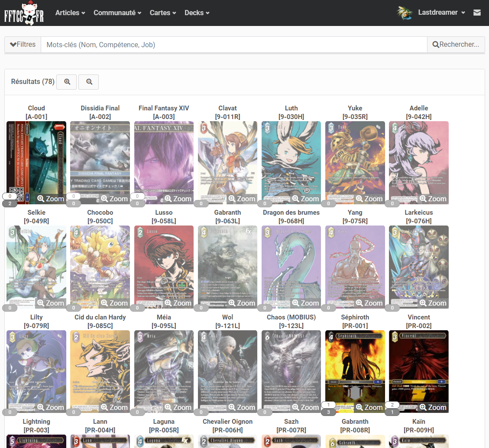Open the Lann PR-004H card
The height and width of the screenshot is (448, 489).
(x=100, y=441)
